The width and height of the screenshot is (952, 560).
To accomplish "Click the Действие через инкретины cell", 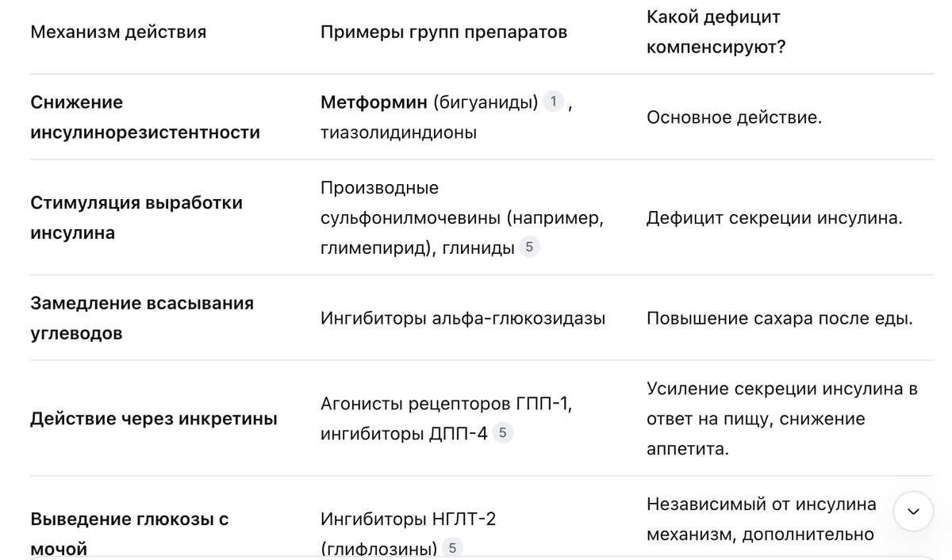I will 154,419.
